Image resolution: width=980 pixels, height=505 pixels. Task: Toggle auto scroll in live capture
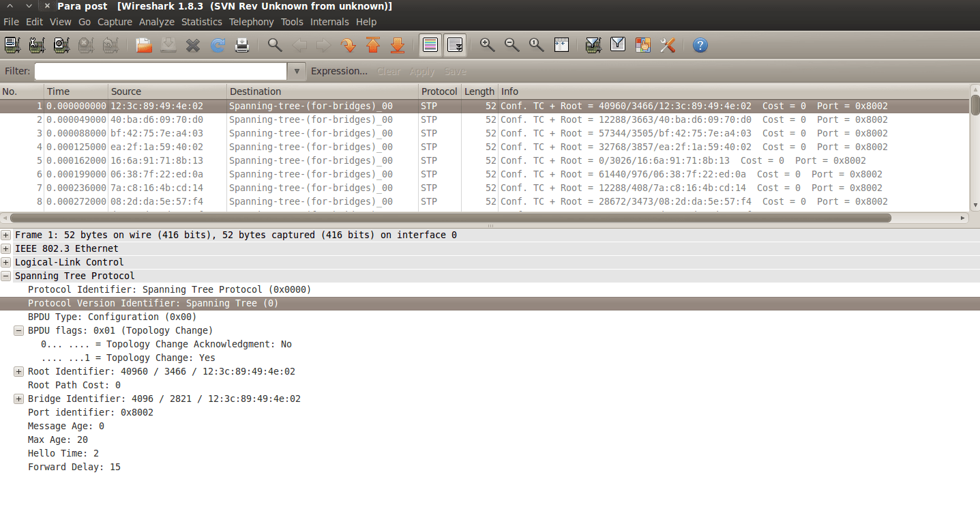point(455,45)
